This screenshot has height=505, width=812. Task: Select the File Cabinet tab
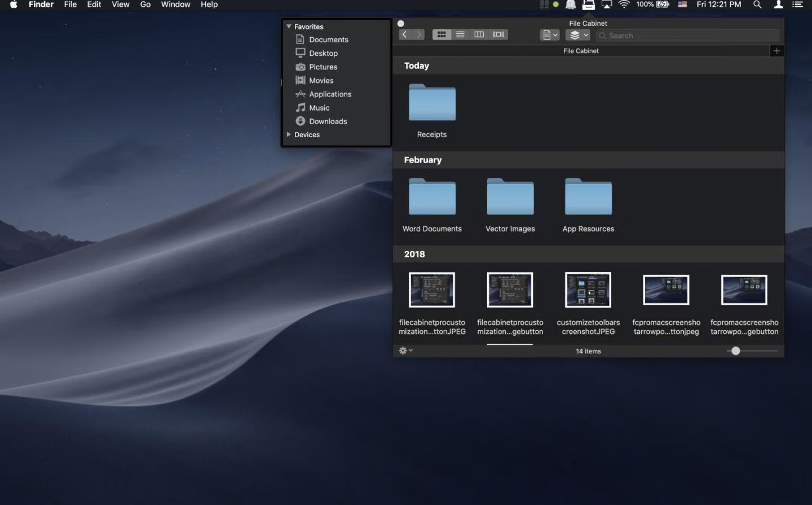[x=581, y=51]
